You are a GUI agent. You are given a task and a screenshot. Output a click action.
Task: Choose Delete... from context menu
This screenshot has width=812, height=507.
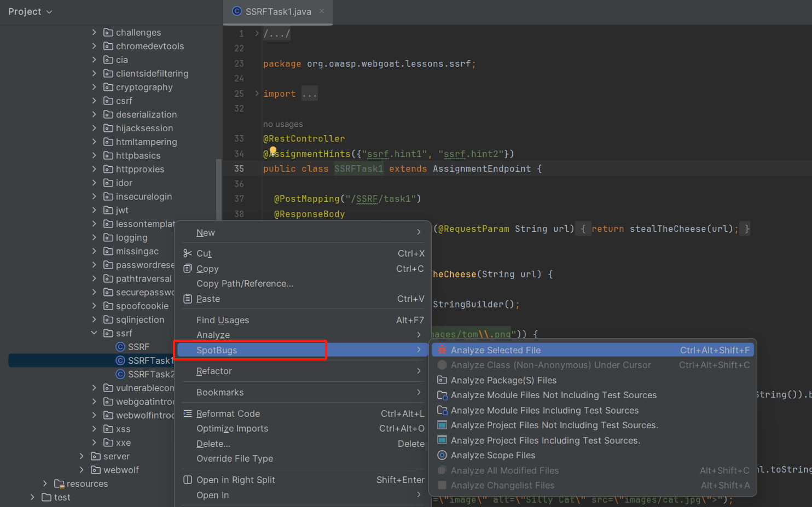[x=303, y=444]
